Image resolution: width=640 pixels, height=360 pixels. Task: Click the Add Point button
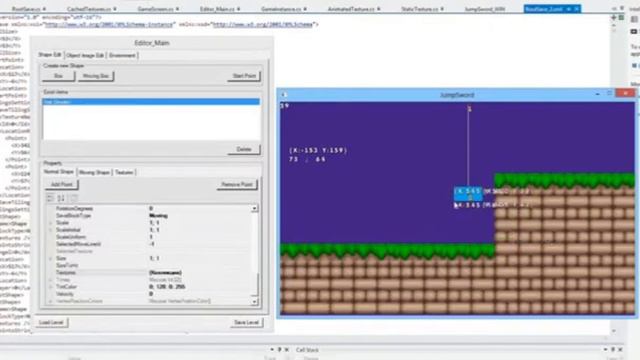(x=62, y=184)
